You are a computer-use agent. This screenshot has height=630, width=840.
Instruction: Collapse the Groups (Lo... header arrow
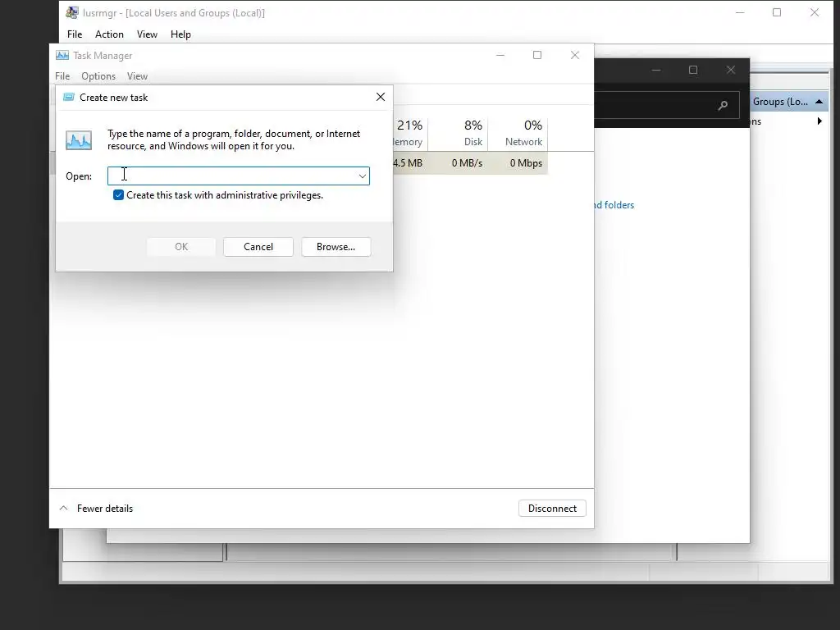pos(819,101)
